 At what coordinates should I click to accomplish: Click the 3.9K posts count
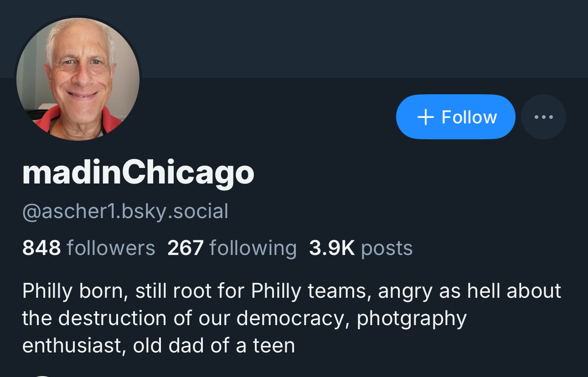(x=361, y=248)
